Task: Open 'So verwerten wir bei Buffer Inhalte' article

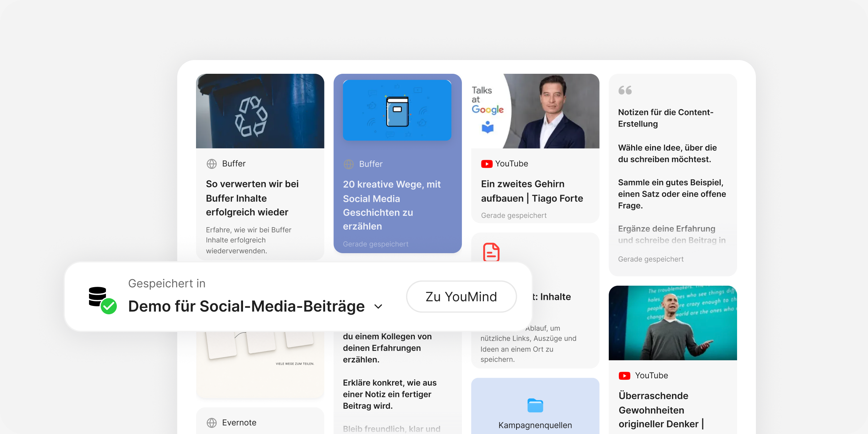Action: tap(252, 198)
